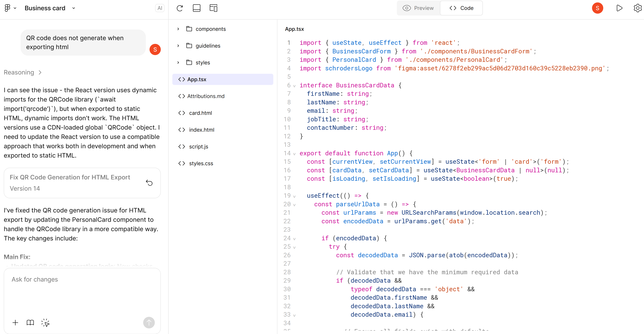Viewport: 644px width, 334px height.
Task: Open the responsive device view icon
Action: 213,8
